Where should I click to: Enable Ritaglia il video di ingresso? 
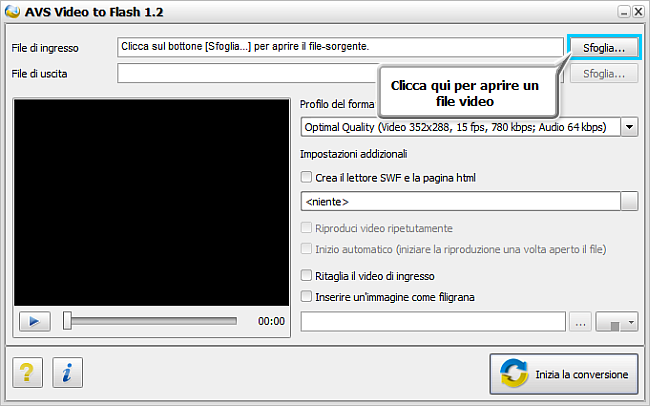pyautogui.click(x=306, y=275)
